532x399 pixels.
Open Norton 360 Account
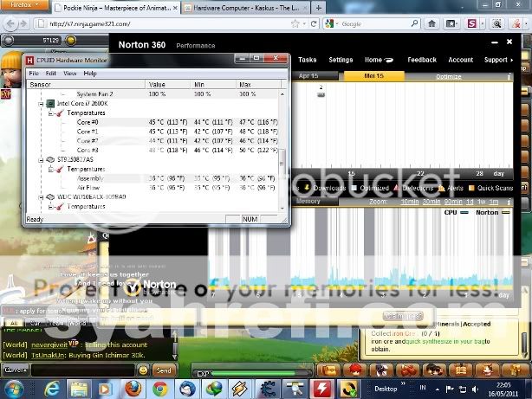point(460,60)
